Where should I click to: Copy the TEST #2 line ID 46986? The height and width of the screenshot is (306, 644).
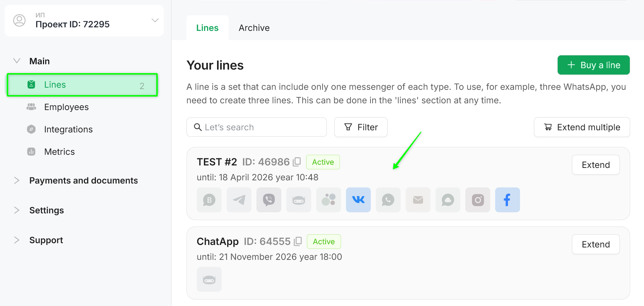pos(297,162)
